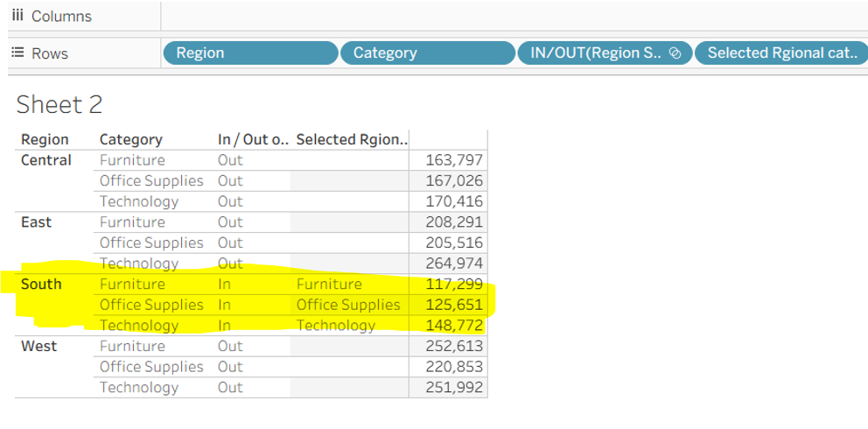Select the highlighted South region label
Image resolution: width=868 pixels, height=429 pixels.
click(41, 285)
